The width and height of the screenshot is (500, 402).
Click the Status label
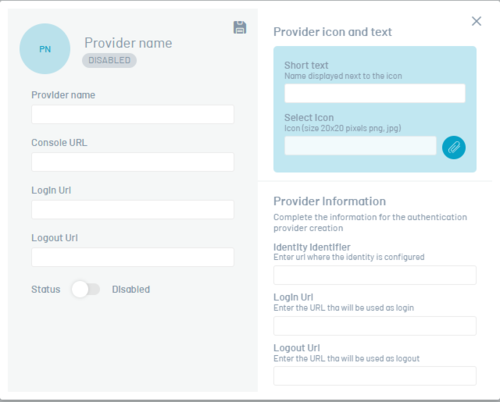pos(46,289)
